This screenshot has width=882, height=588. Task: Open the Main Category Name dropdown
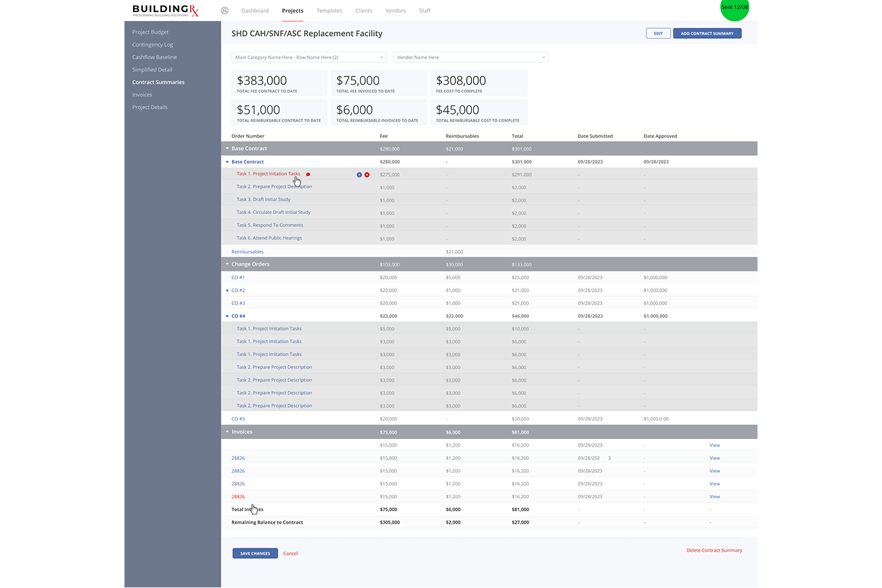(309, 57)
